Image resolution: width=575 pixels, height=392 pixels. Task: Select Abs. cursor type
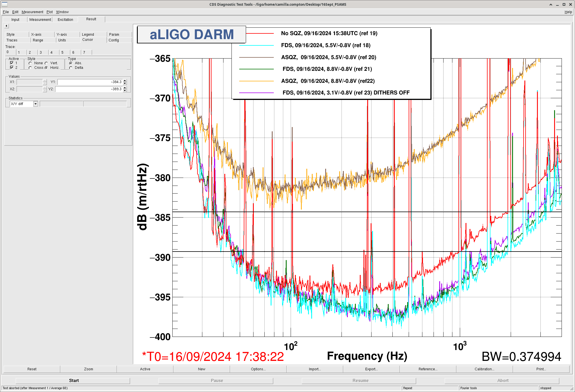click(x=71, y=63)
